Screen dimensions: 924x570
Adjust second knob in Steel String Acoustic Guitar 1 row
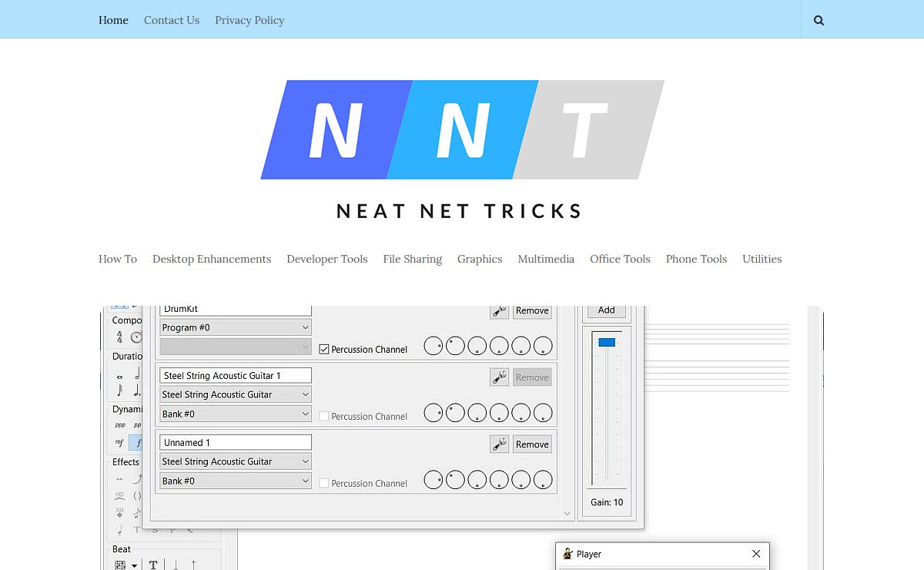click(x=455, y=413)
